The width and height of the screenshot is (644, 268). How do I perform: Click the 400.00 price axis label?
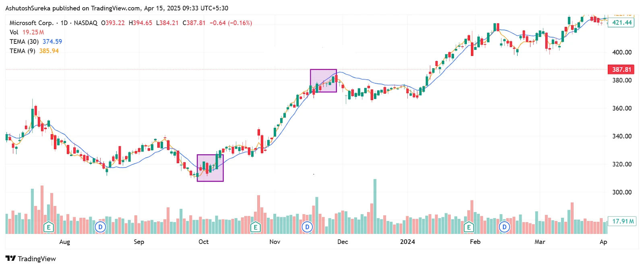[622, 52]
